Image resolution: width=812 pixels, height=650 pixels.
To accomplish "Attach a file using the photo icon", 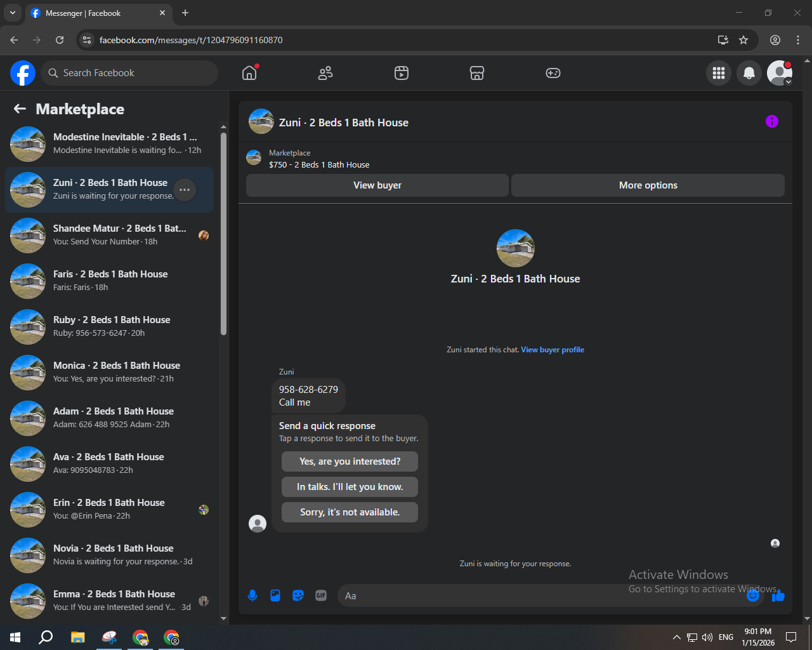I will [275, 595].
